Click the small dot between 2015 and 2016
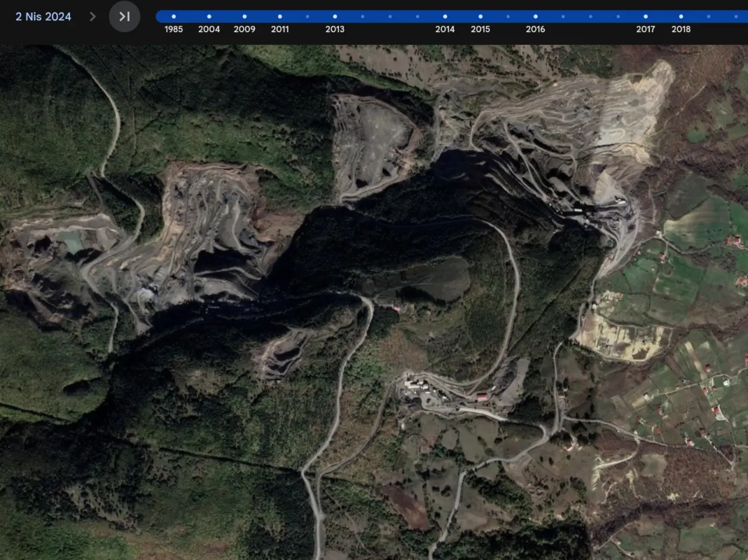Image resolution: width=748 pixels, height=560 pixels. (508, 16)
